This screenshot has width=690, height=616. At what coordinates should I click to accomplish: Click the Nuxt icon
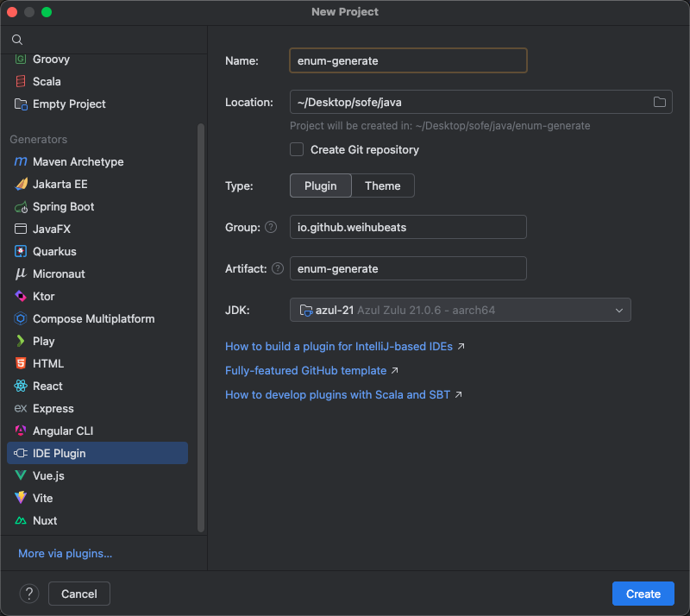click(20, 520)
